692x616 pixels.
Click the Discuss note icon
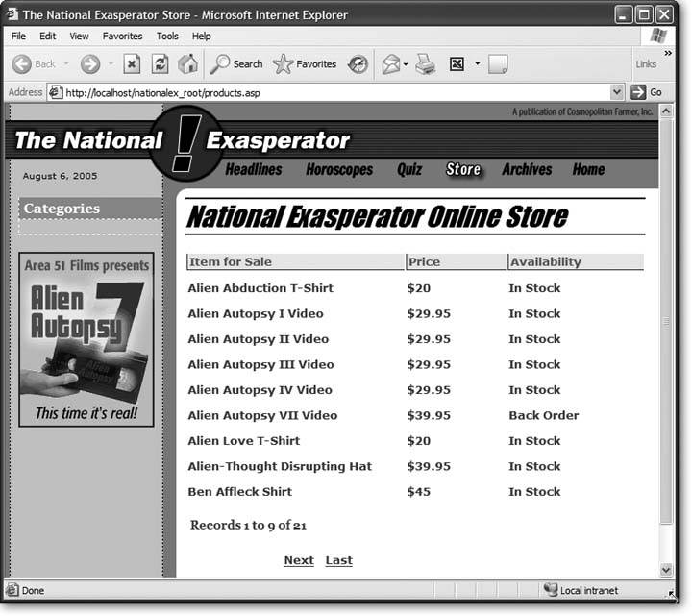coord(498,64)
